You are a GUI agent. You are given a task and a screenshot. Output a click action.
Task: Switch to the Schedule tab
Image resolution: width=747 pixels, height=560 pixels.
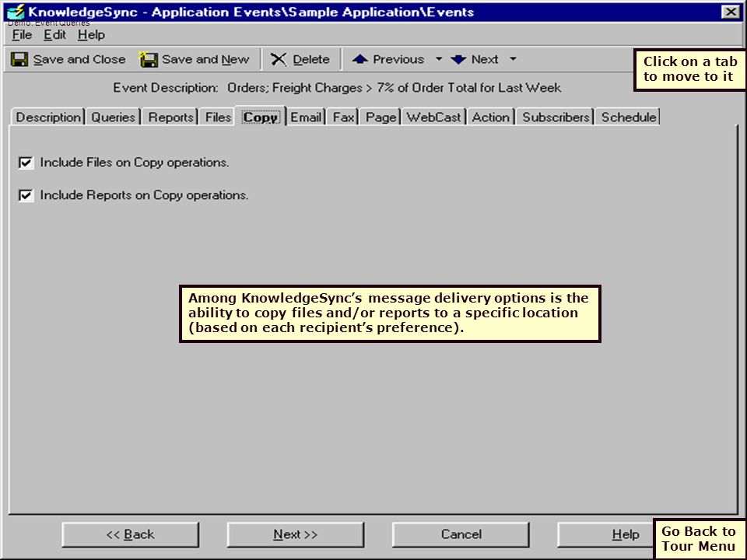point(629,117)
